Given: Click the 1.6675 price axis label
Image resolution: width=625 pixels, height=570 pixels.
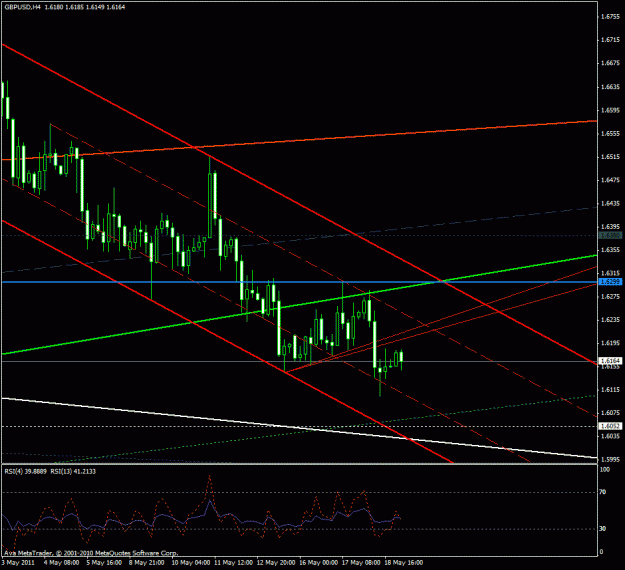Looking at the screenshot, I should 610,63.
